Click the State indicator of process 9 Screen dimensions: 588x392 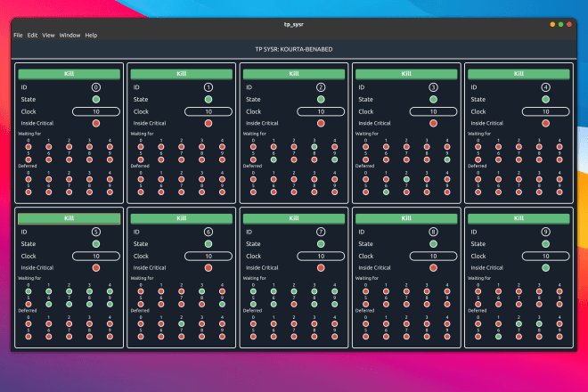[x=546, y=244]
